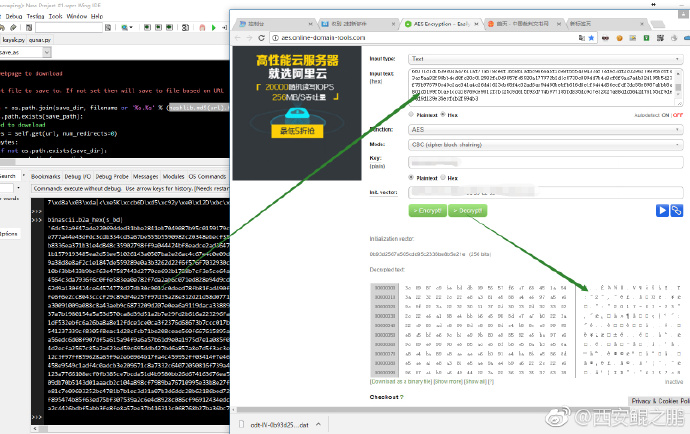Click the search magnifier icon in Wing IDE toolbar
This screenshot has width=690, height=434.
pyautogui.click(x=125, y=27)
